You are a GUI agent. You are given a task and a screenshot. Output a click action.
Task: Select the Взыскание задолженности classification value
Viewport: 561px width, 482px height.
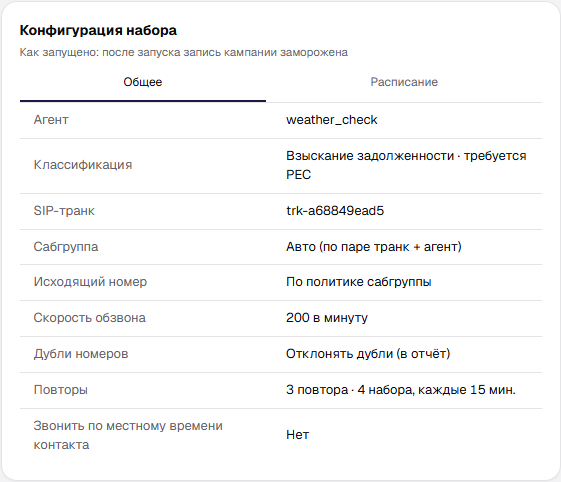point(406,165)
